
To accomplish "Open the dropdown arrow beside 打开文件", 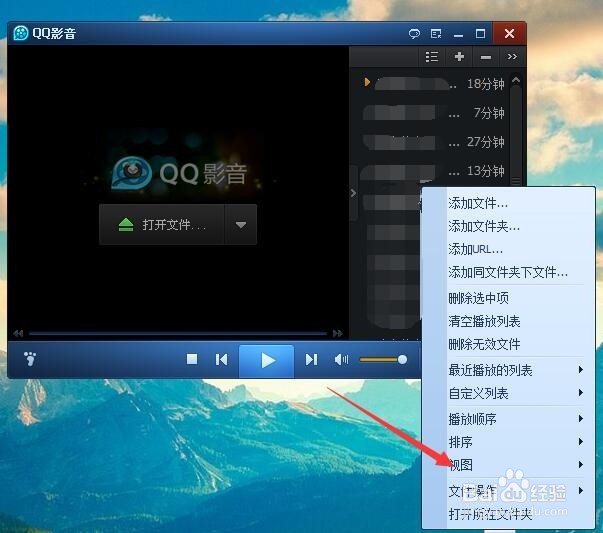I will tap(241, 225).
